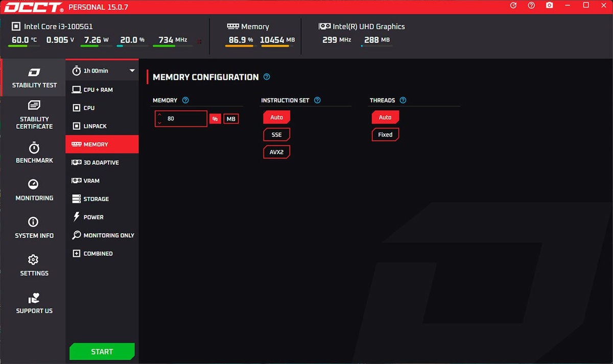Expand the 1h 00min duration dropdown
Image resolution: width=613 pixels, height=364 pixels.
[103, 70]
